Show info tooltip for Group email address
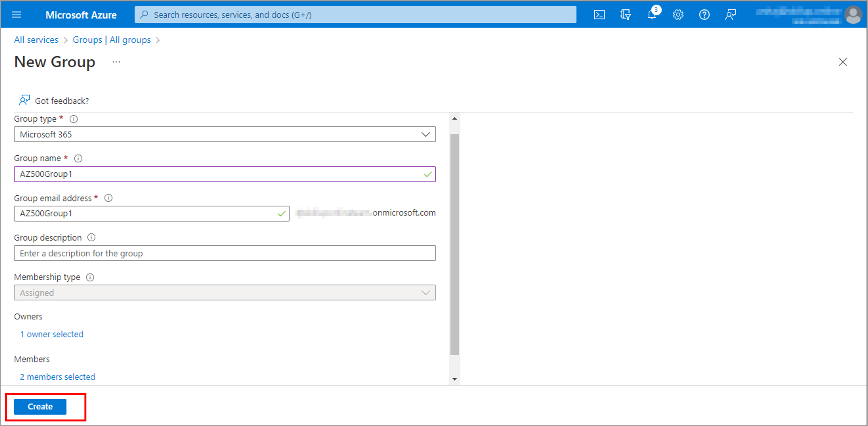Image resolution: width=868 pixels, height=426 pixels. coord(108,198)
